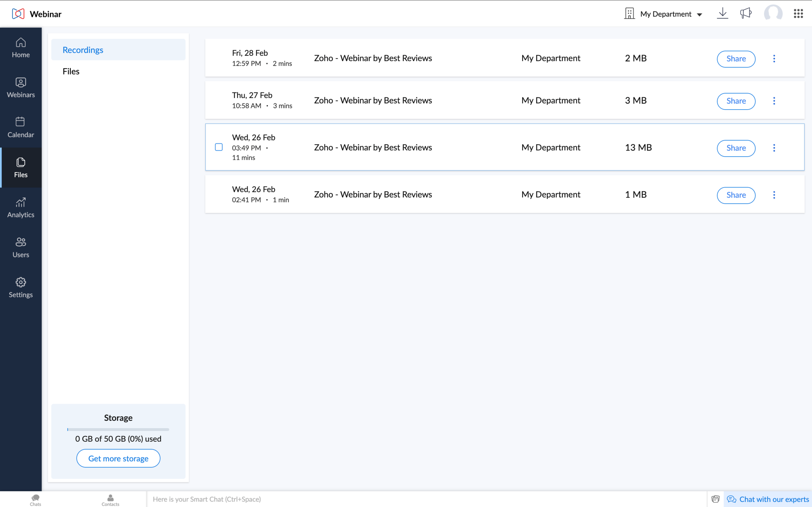Select the Users sidebar icon
The image size is (812, 507).
pos(21,247)
